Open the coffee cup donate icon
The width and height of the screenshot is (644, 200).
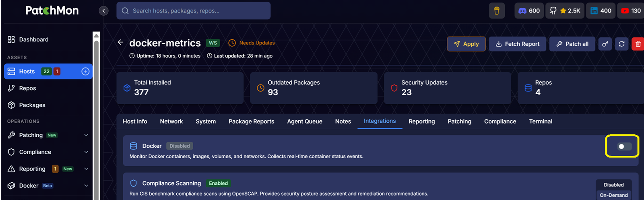tap(497, 11)
